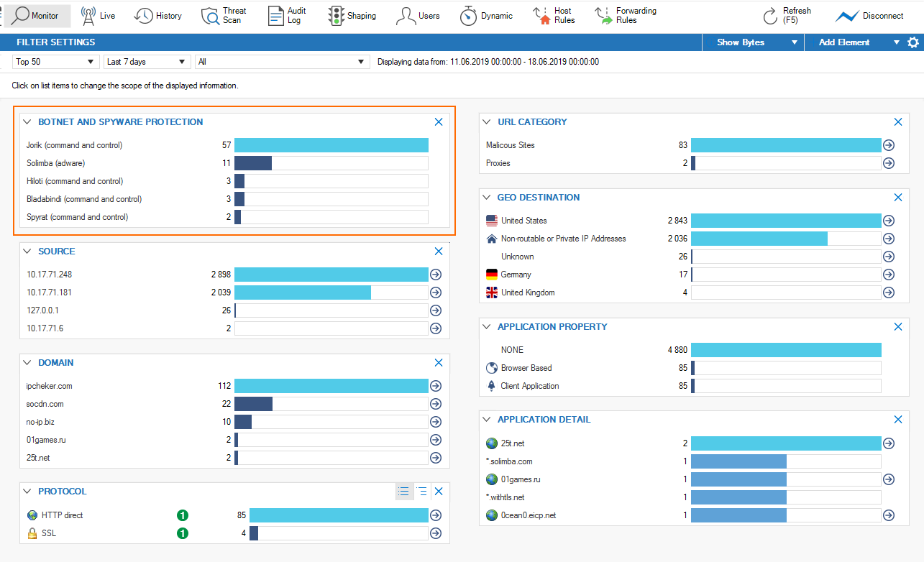The image size is (924, 562).
Task: Click the Disconnect button
Action: click(x=869, y=16)
